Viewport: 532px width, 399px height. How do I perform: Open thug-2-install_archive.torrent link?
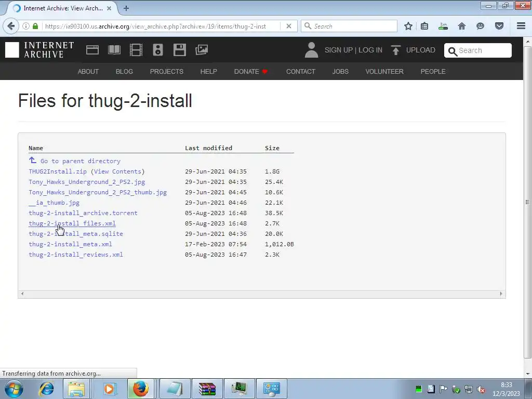83,213
